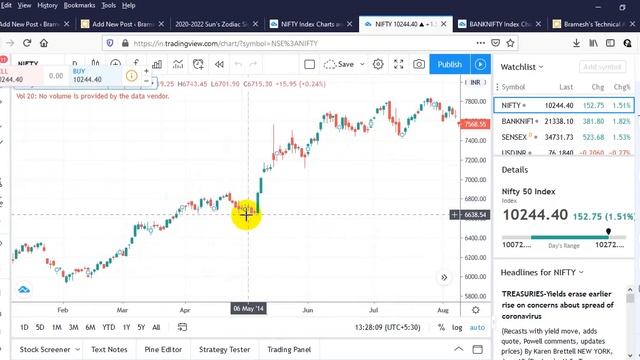
Task: Open browser Bookmarks menu
Action: 79,5
